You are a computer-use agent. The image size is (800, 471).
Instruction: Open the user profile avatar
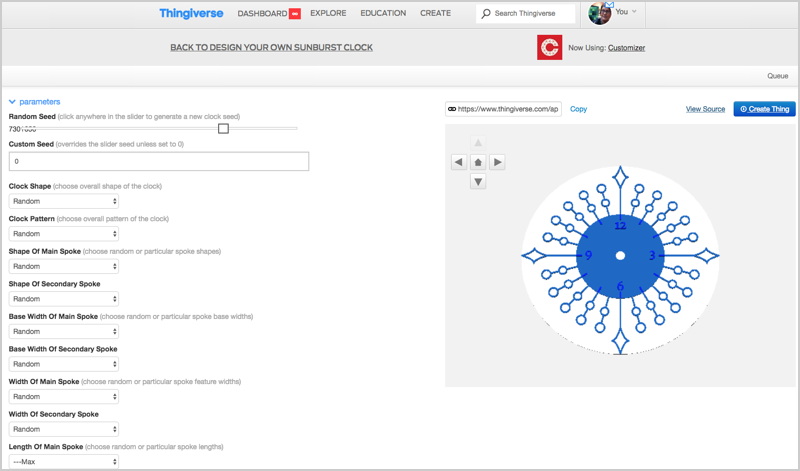click(x=600, y=13)
